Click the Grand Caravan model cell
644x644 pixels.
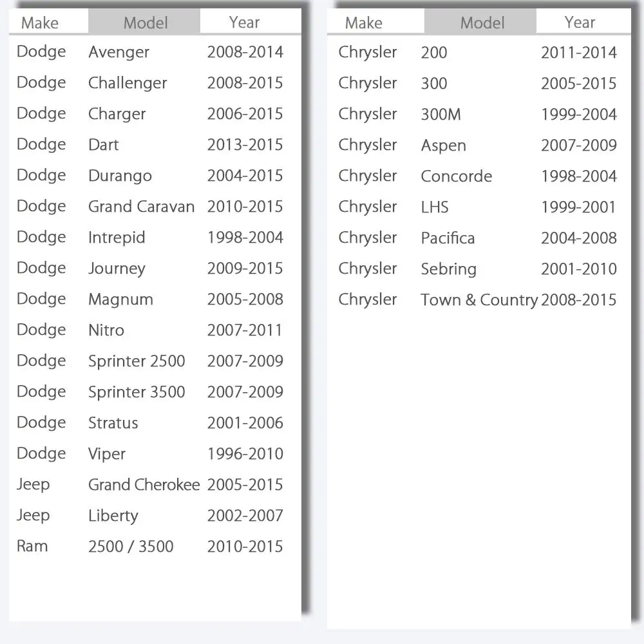(x=141, y=207)
